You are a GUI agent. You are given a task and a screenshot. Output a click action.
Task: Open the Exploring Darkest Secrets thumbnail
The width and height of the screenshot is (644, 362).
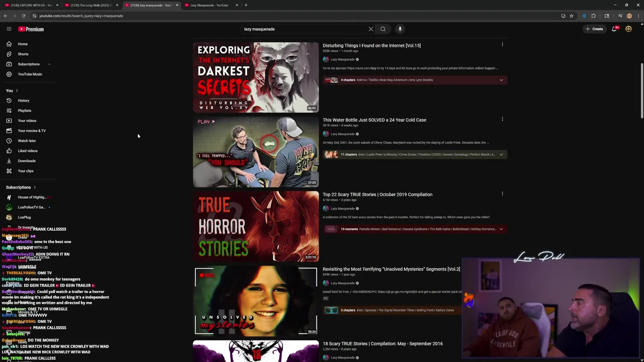[x=256, y=77]
